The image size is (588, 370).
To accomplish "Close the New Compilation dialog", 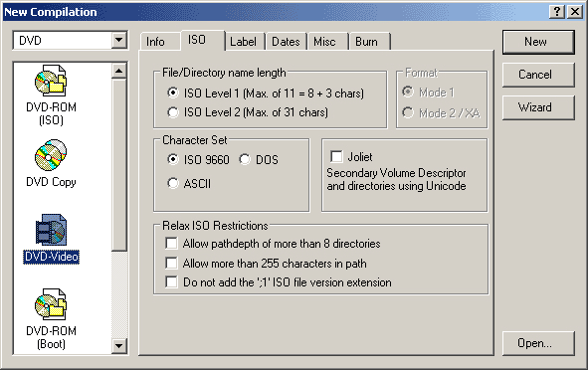I will [x=575, y=12].
